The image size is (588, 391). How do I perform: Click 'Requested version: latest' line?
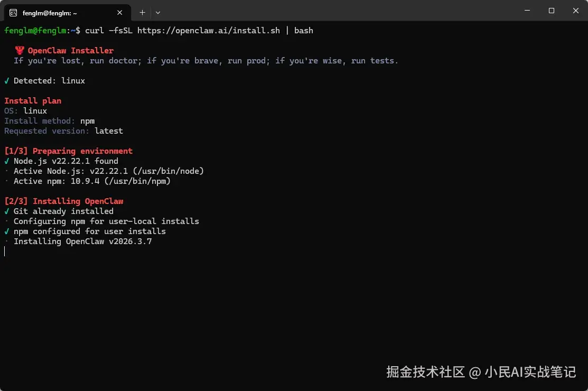(x=63, y=131)
